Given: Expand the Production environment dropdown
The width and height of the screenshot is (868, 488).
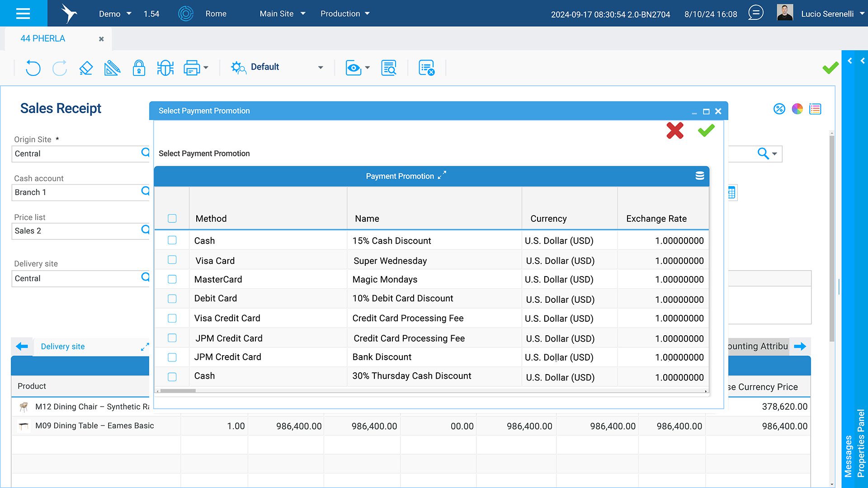Looking at the screenshot, I should click(x=345, y=14).
